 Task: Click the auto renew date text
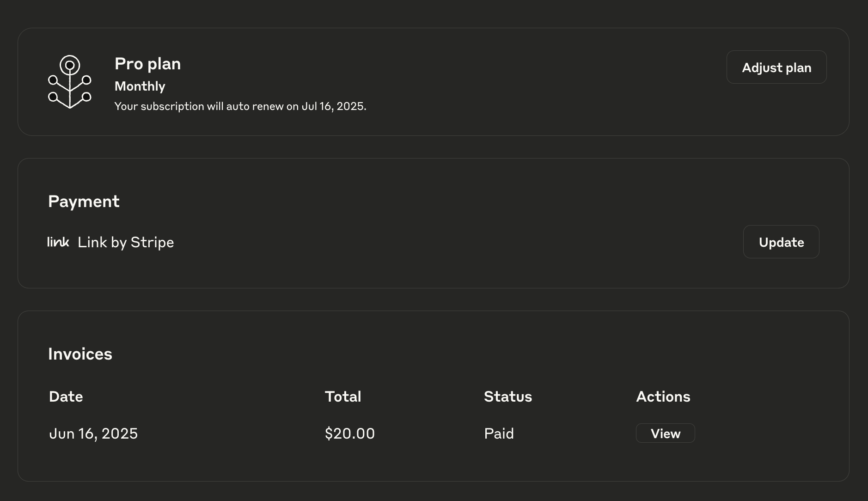coord(240,106)
